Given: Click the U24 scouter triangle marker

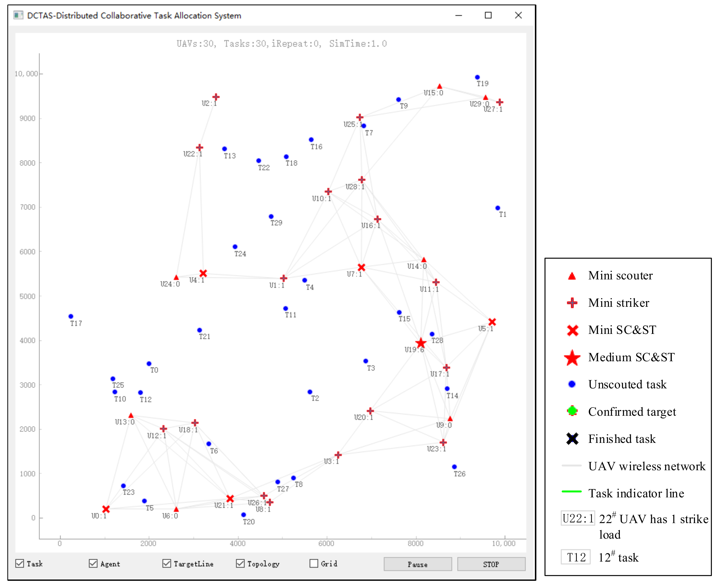Looking at the screenshot, I should pos(176,278).
